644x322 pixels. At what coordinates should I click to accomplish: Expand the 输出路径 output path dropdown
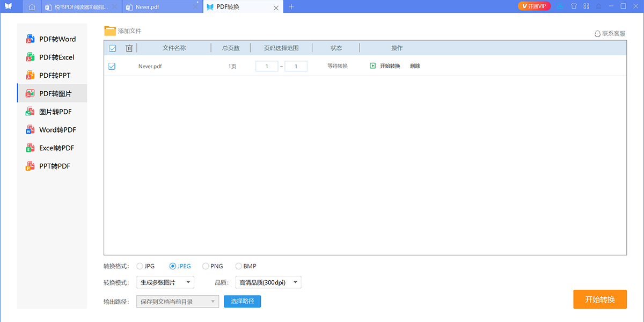178,302
